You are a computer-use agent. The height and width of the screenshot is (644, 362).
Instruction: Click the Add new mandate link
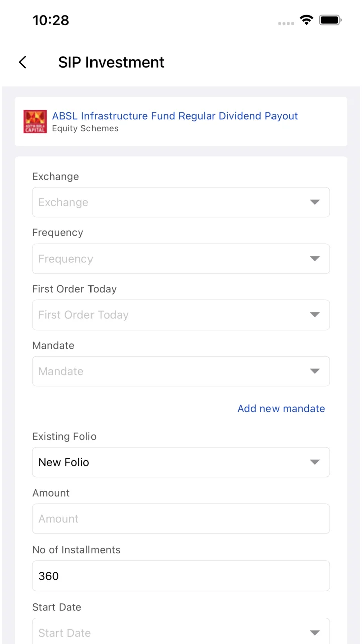point(281,408)
